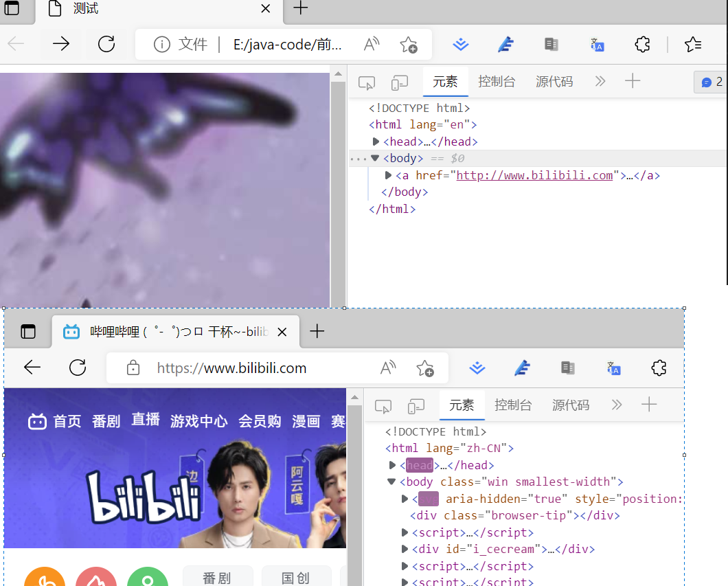Screen dimensions: 728x586
Task: Select html lang="en" line in top DevTools
Action: pos(422,124)
